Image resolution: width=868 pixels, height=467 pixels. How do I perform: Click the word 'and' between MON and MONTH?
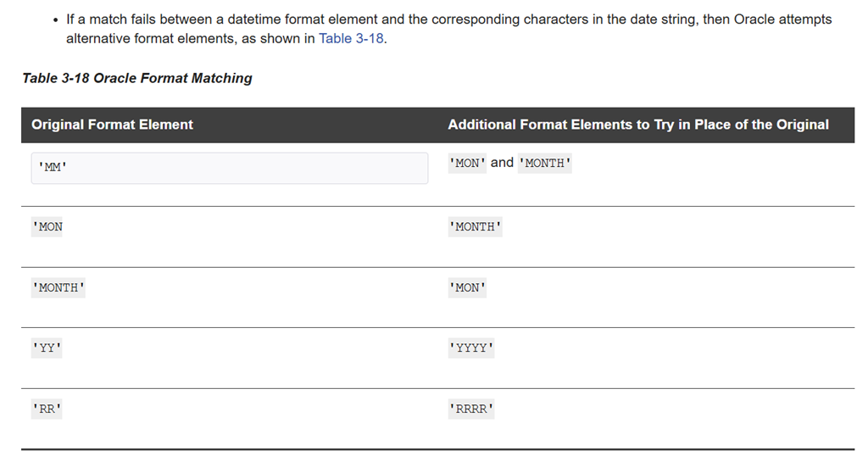click(x=502, y=162)
